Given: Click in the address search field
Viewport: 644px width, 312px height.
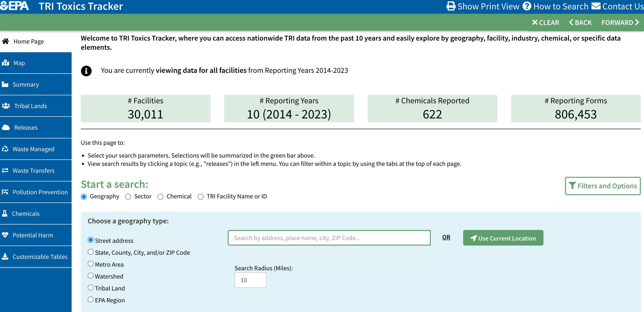Looking at the screenshot, I should pyautogui.click(x=329, y=238).
